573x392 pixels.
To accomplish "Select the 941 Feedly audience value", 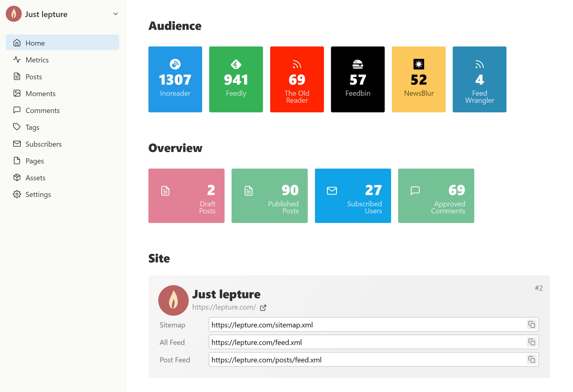I will pos(236,80).
